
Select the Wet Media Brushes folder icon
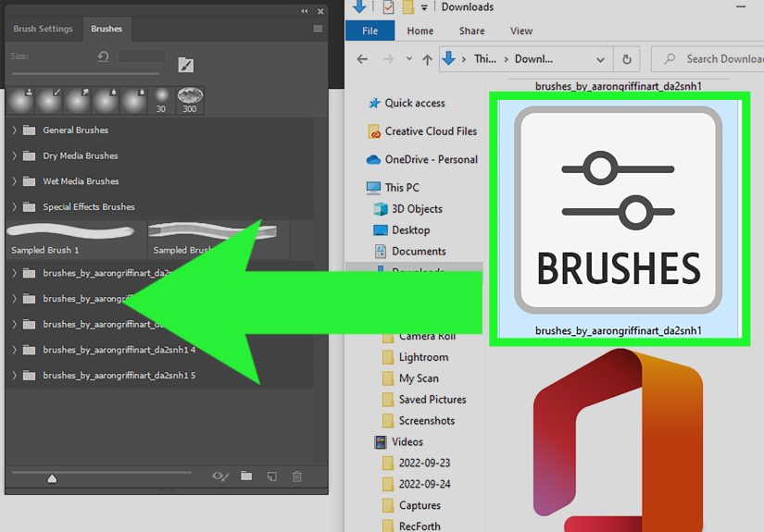pos(30,181)
